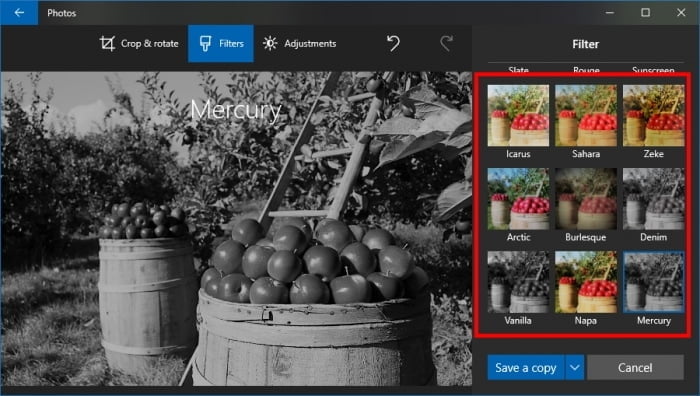Select the Filters tab
Viewport: 700px width, 396px height.
[x=221, y=43]
